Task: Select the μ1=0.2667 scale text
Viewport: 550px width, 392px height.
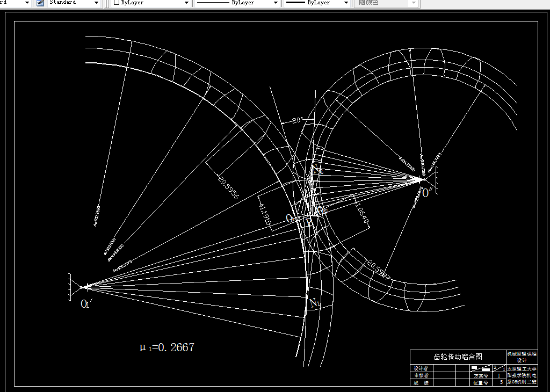Action: [x=167, y=347]
